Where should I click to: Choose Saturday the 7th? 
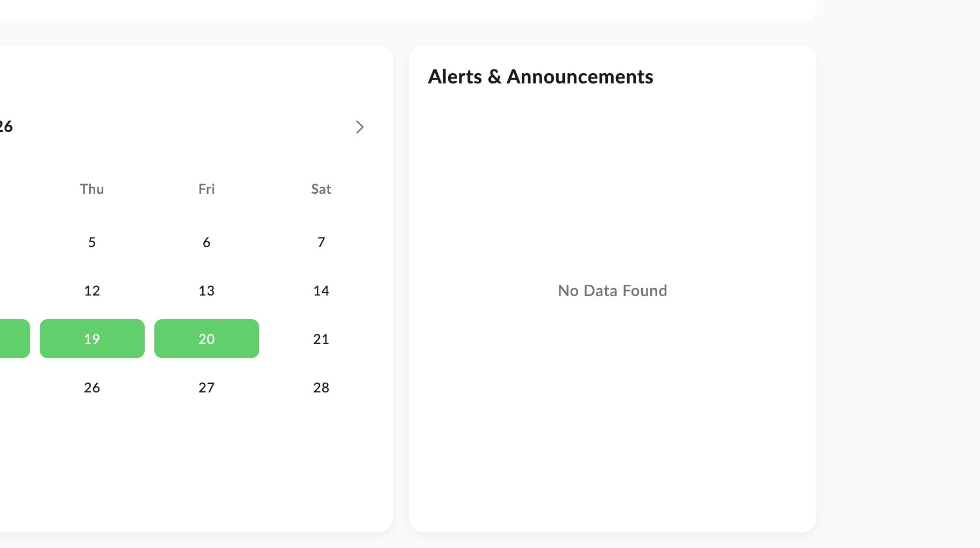[321, 242]
